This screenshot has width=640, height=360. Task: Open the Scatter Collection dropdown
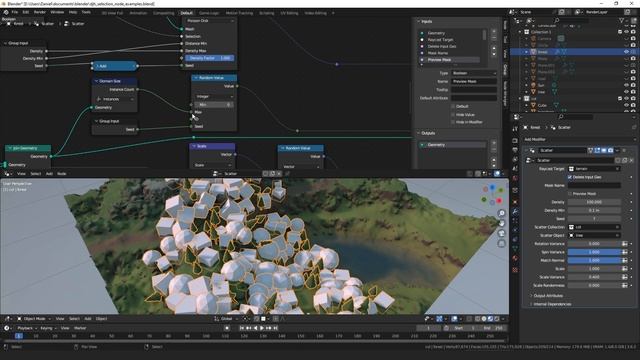594,227
